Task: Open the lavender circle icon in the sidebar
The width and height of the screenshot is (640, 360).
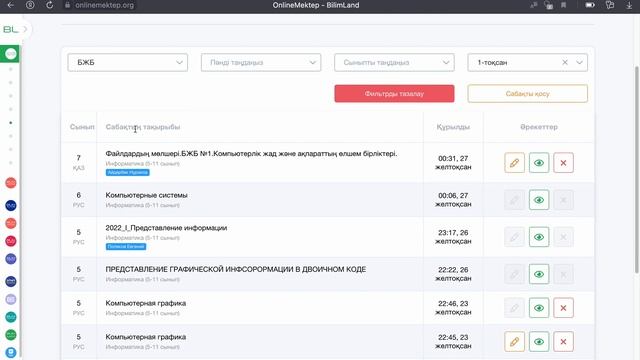Action: point(11,299)
